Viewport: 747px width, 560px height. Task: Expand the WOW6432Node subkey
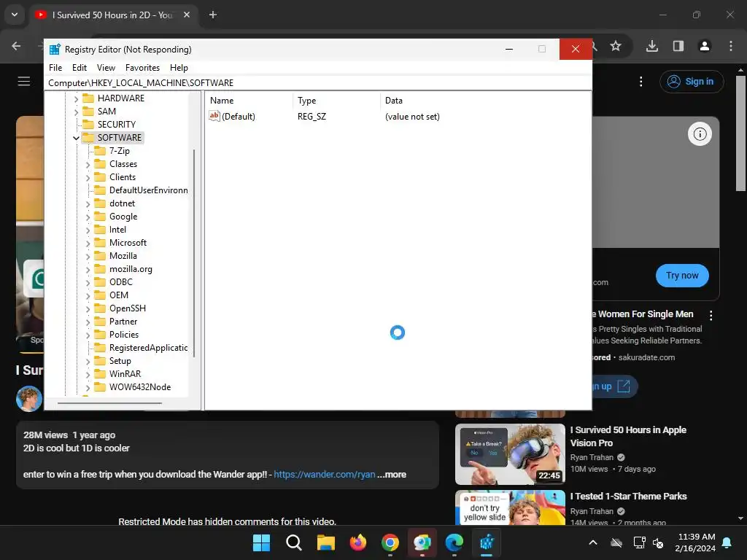point(88,388)
